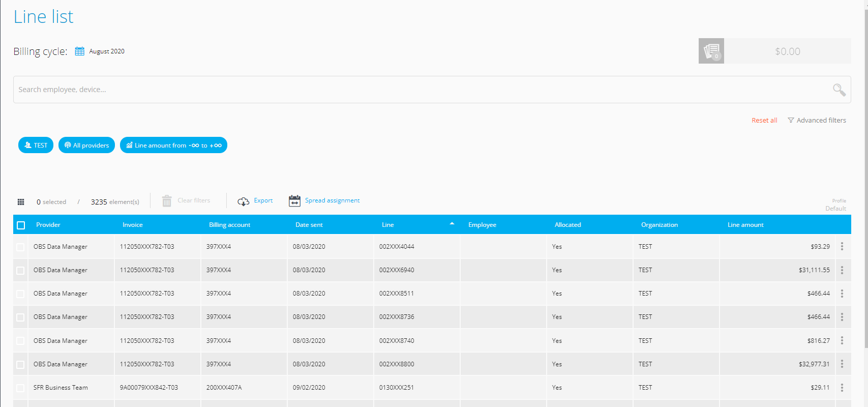Image resolution: width=868 pixels, height=407 pixels.
Task: Open the row menu for the $93.29 line
Action: (842, 247)
